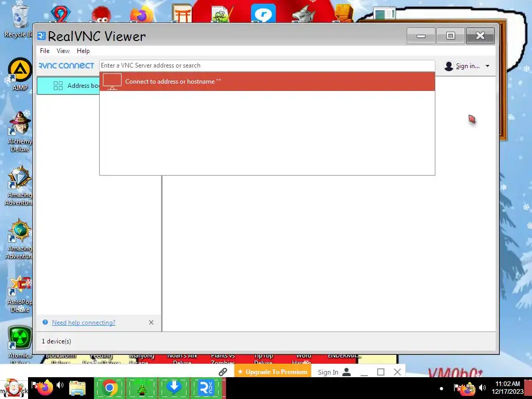Select the Firefox desktop shortcut at top
The height and width of the screenshot is (399, 532).
142,14
